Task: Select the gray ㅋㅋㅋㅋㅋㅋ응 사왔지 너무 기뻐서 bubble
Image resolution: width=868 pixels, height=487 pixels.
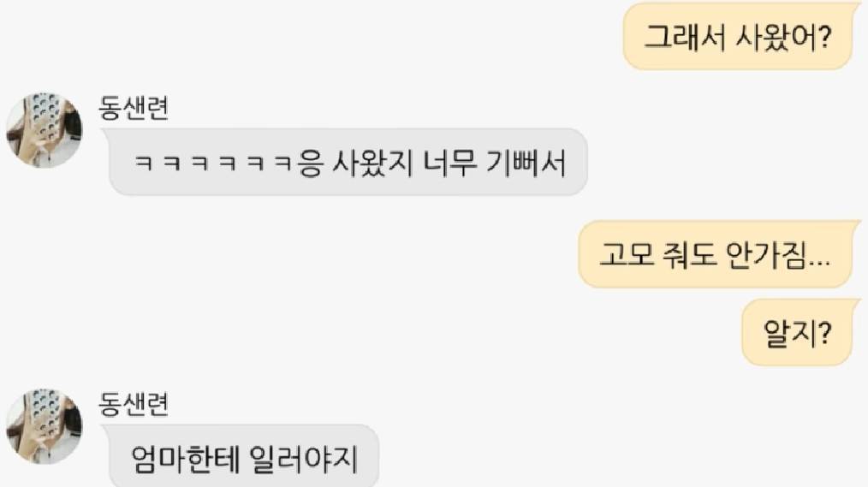Action: click(348, 162)
